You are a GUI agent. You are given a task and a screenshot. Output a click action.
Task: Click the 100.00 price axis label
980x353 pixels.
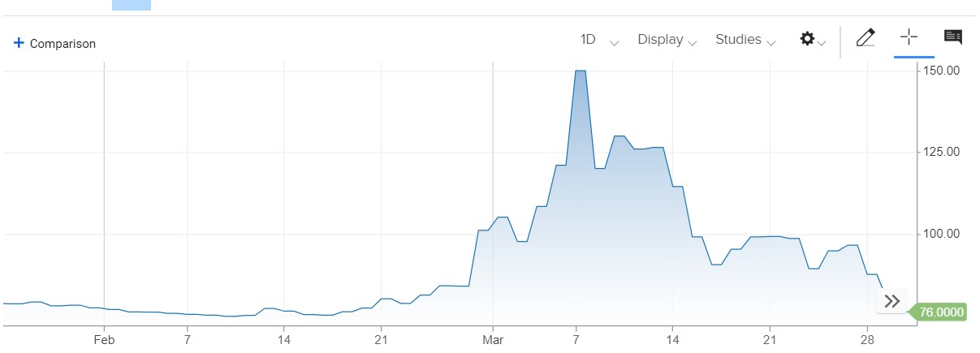tap(943, 235)
